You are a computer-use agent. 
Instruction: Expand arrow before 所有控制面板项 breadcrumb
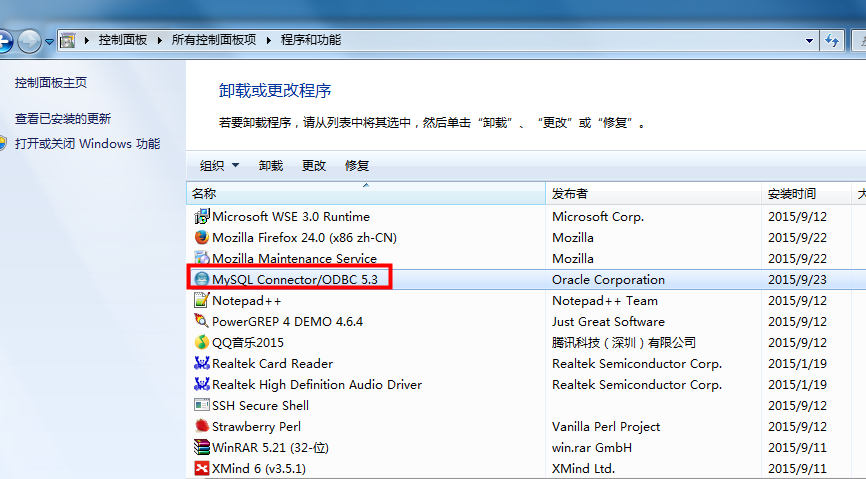click(x=160, y=40)
